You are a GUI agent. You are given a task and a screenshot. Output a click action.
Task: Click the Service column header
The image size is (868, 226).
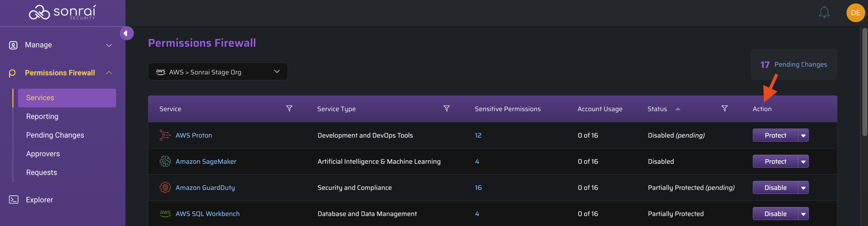point(170,109)
